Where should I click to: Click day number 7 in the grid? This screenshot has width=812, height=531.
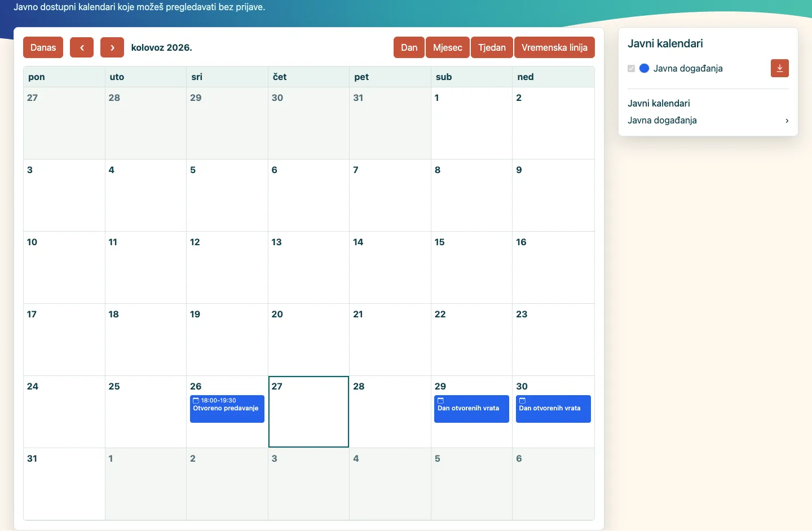(356, 170)
